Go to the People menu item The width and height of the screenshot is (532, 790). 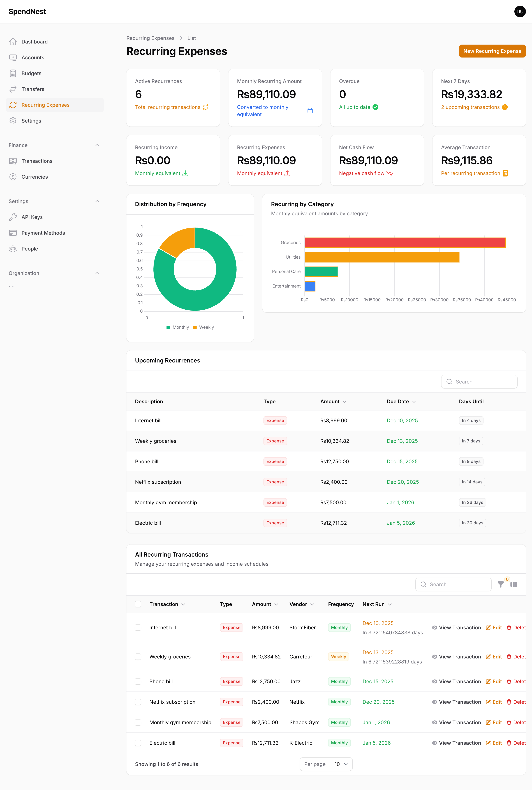[29, 249]
